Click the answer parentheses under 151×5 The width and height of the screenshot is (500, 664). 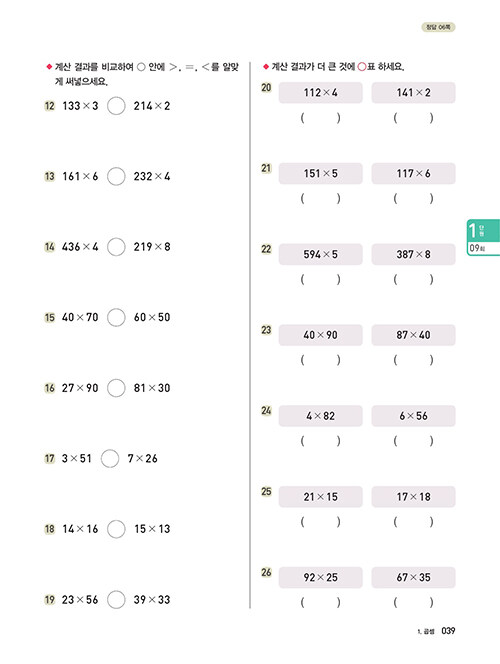pyautogui.click(x=320, y=198)
